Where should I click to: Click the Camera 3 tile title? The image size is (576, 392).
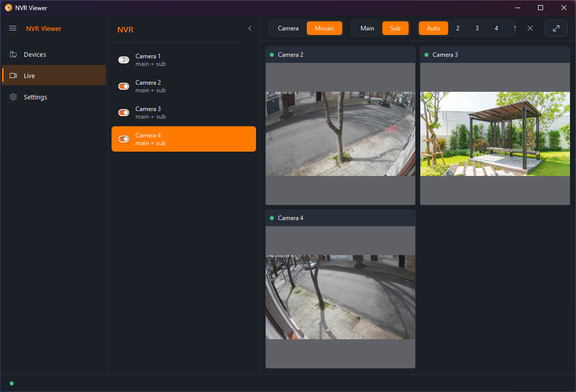[445, 55]
